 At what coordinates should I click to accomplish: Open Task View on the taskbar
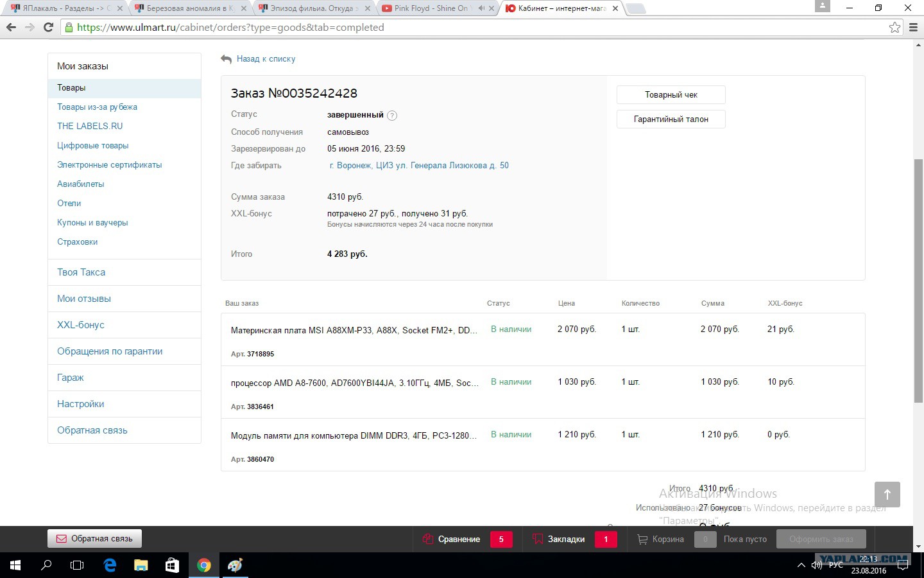click(x=77, y=565)
